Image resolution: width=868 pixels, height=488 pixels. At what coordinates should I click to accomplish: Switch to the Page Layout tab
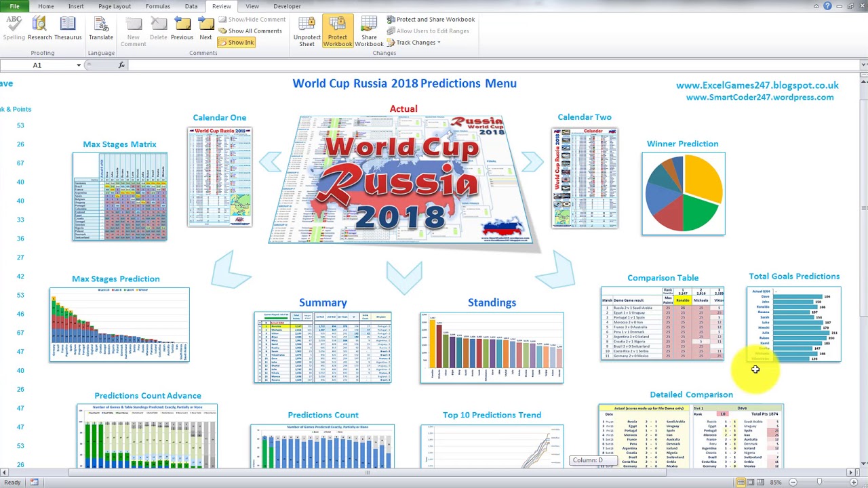coord(115,6)
